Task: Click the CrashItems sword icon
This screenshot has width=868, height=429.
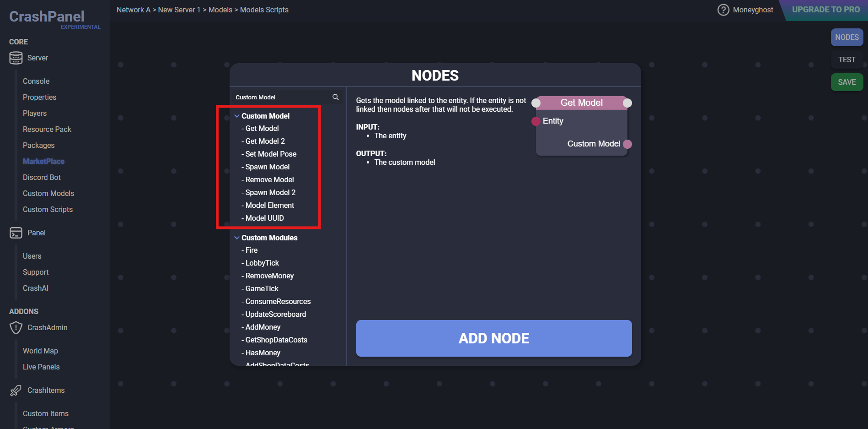Action: coord(16,391)
